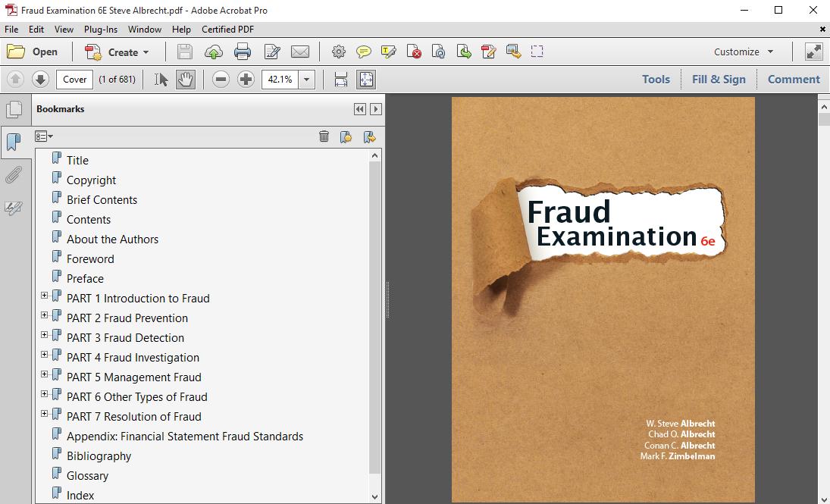Go to previous page arrow
Viewport: 830px width, 504px height.
[15, 80]
